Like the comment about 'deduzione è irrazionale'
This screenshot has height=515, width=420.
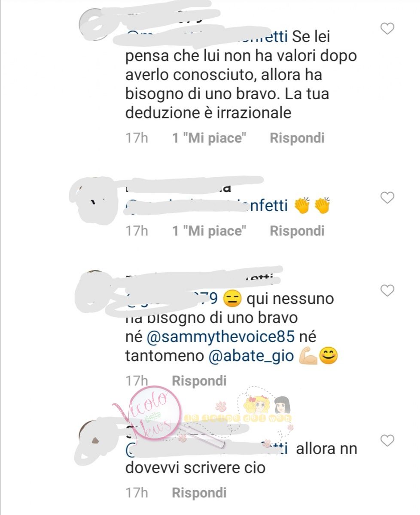click(x=387, y=29)
